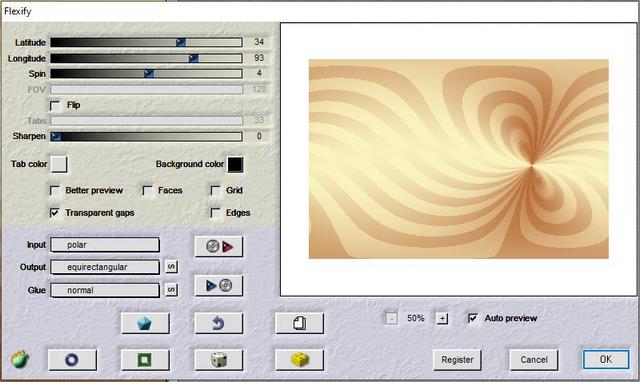Click the plus zoom-in button
Viewport: 640px width, 382px height.
[x=442, y=318]
